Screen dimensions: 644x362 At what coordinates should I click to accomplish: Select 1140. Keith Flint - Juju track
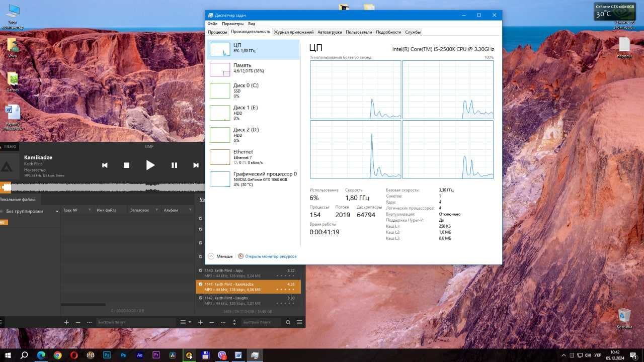point(248,273)
